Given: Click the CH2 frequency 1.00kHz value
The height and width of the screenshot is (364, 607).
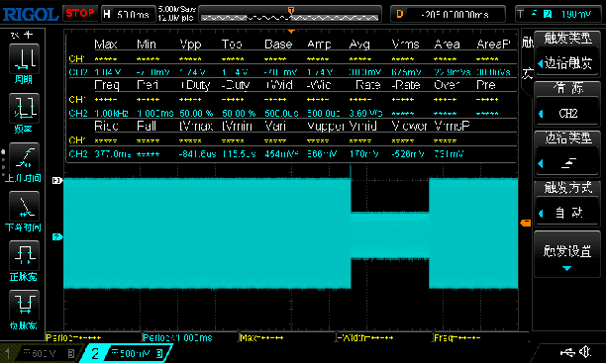Looking at the screenshot, I should [112, 114].
